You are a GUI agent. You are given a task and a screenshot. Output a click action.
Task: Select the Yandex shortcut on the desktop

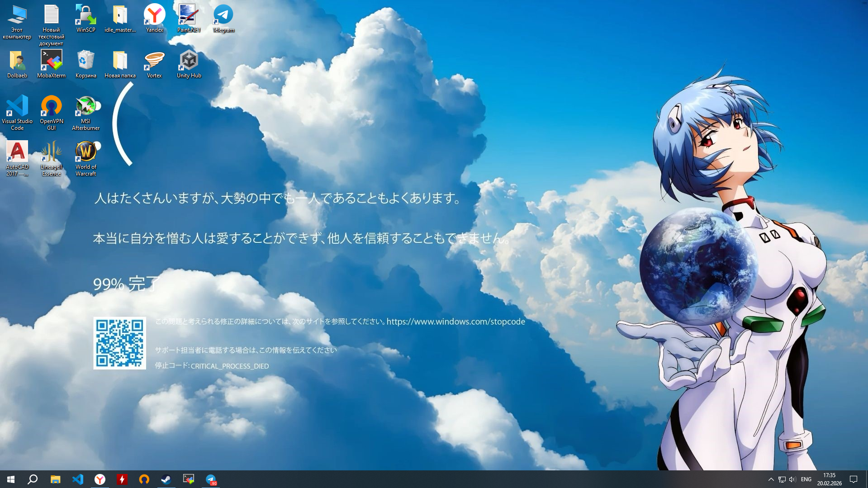[154, 19]
